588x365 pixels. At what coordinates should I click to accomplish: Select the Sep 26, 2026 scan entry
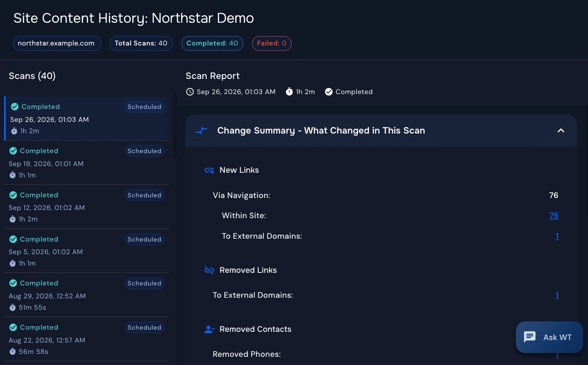pos(87,118)
